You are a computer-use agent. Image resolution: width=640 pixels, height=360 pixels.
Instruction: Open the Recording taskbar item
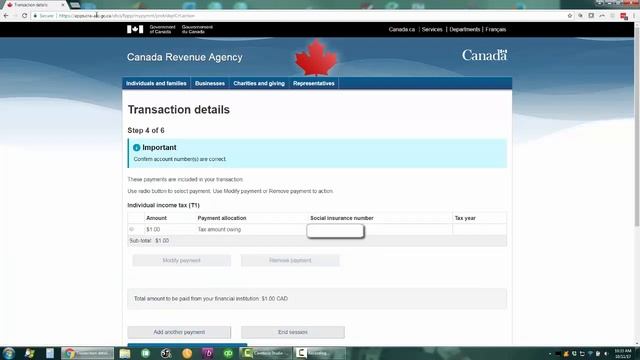(320, 353)
